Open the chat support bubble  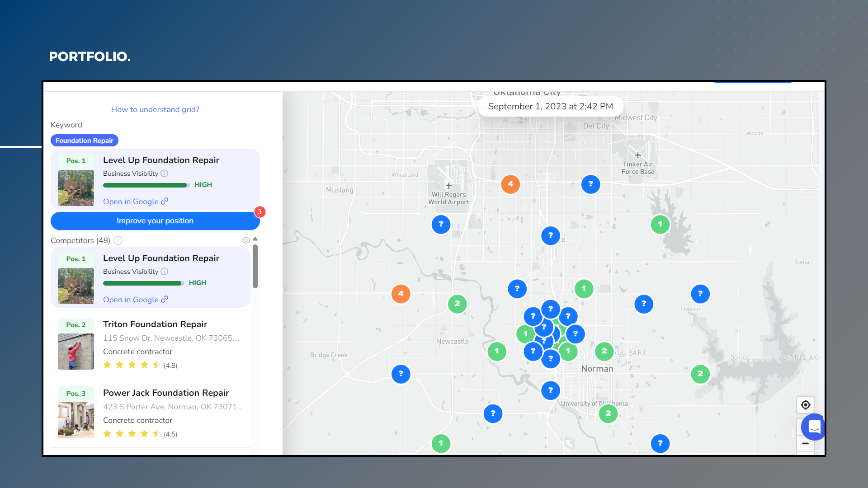[814, 427]
